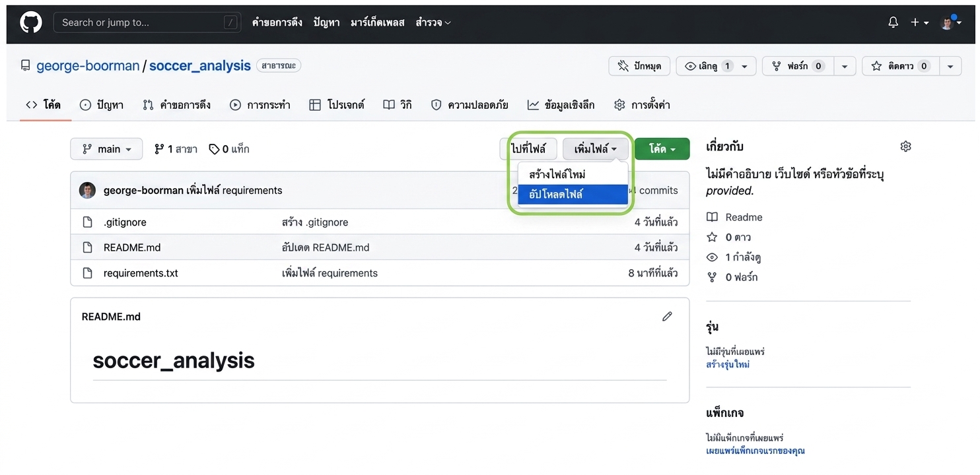Viewport: 980px width, 475px height.
Task: Click the ปักหมุด pin button
Action: 639,66
